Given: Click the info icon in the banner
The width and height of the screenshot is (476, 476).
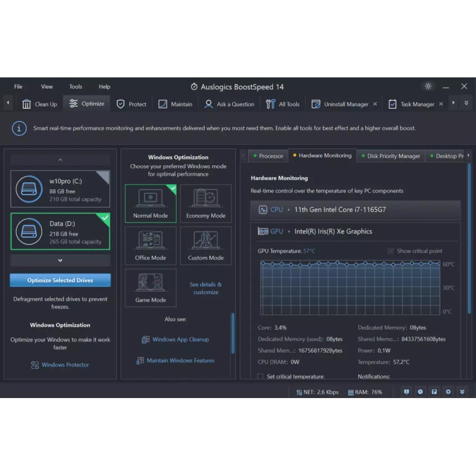Looking at the screenshot, I should [x=20, y=128].
